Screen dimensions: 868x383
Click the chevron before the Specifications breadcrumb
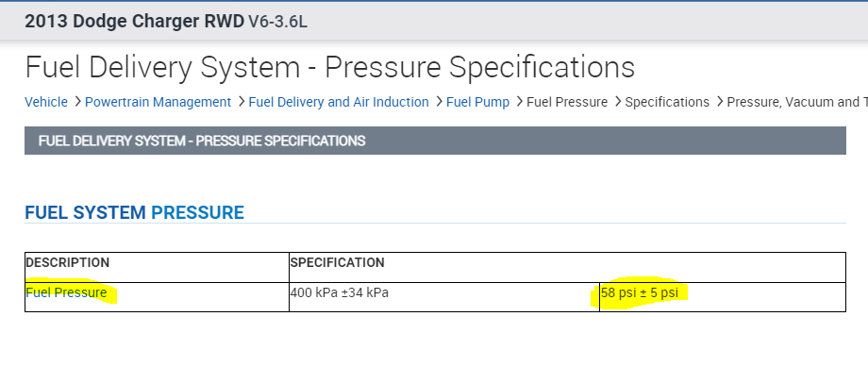(x=617, y=102)
